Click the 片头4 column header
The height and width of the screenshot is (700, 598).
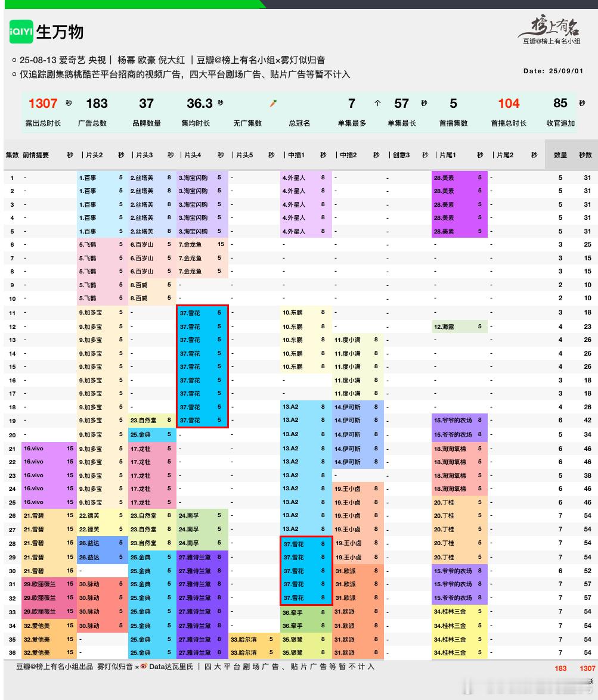[193, 155]
